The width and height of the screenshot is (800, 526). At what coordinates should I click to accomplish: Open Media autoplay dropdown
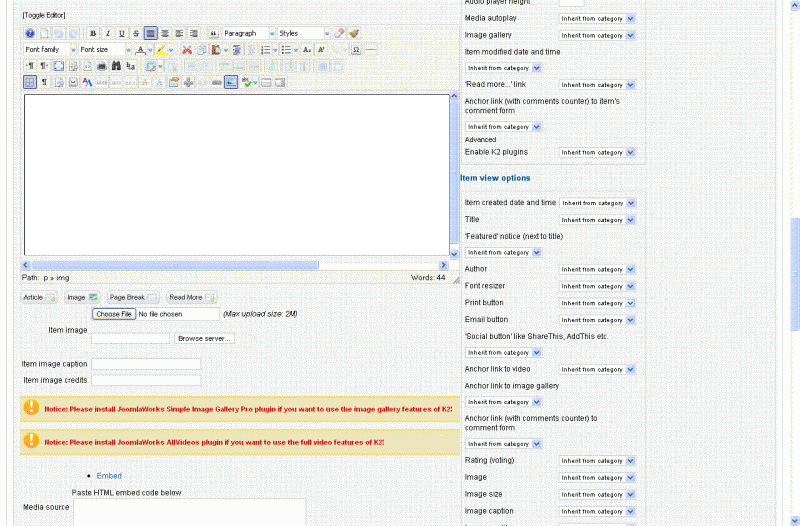click(597, 19)
